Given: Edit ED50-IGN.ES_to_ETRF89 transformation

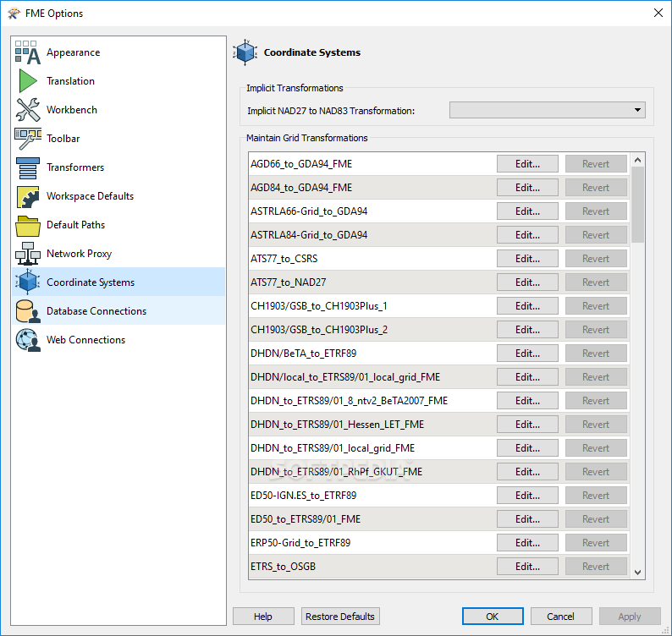Looking at the screenshot, I should [x=527, y=496].
